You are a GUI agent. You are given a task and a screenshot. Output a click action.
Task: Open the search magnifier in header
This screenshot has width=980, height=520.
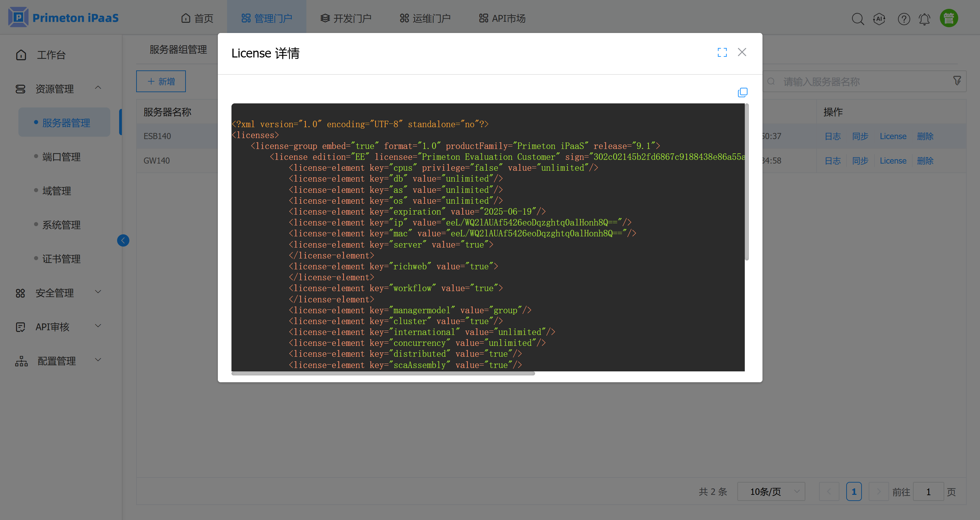tap(857, 19)
